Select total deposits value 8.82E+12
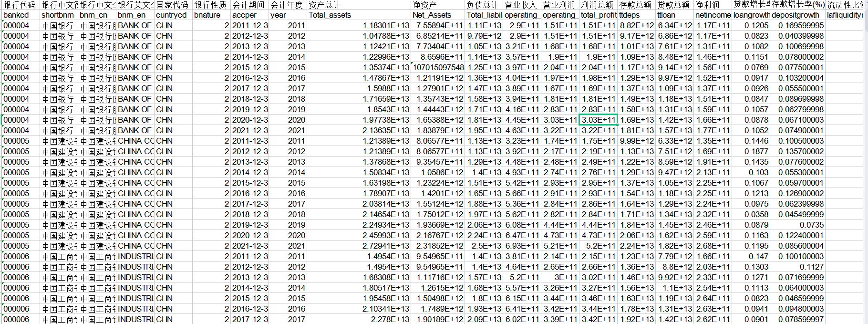 (x=637, y=25)
